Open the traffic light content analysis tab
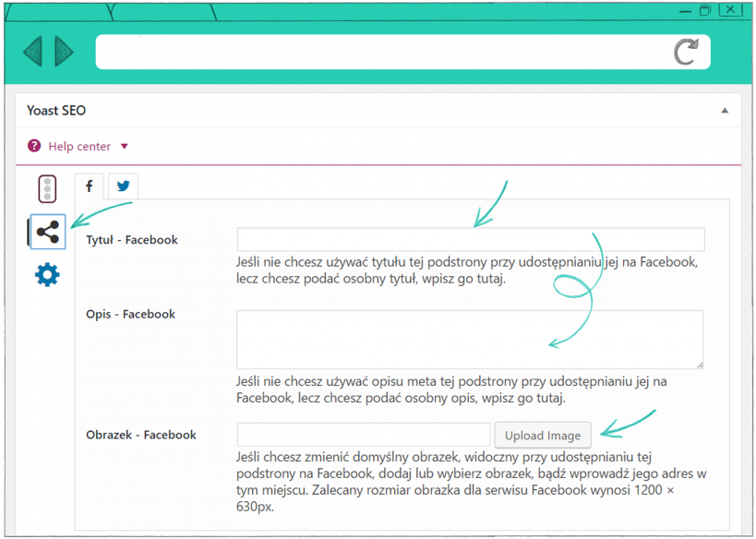The width and height of the screenshot is (756, 539). point(47,188)
